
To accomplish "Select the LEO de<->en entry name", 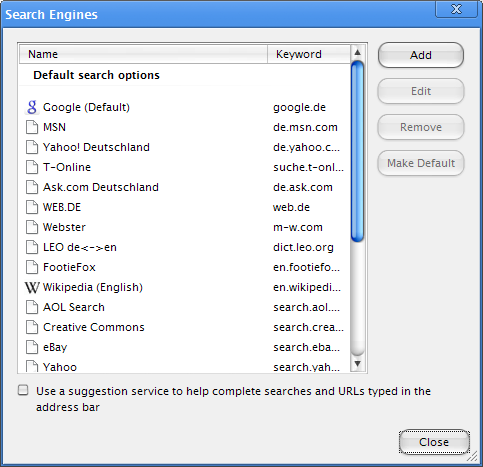I will (80, 247).
